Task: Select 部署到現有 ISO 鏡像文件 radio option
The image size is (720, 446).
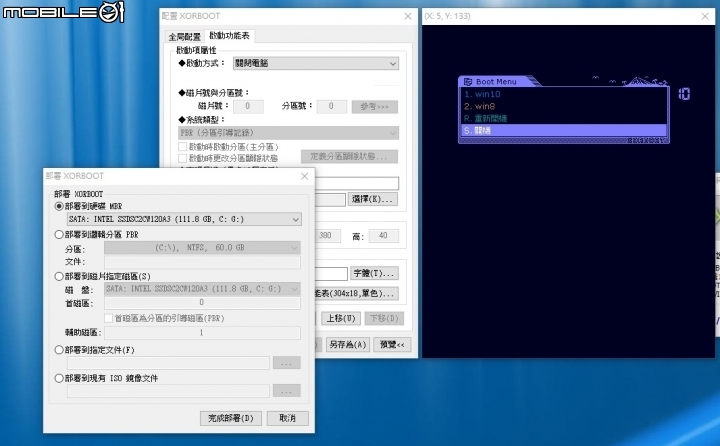Action: [59, 378]
